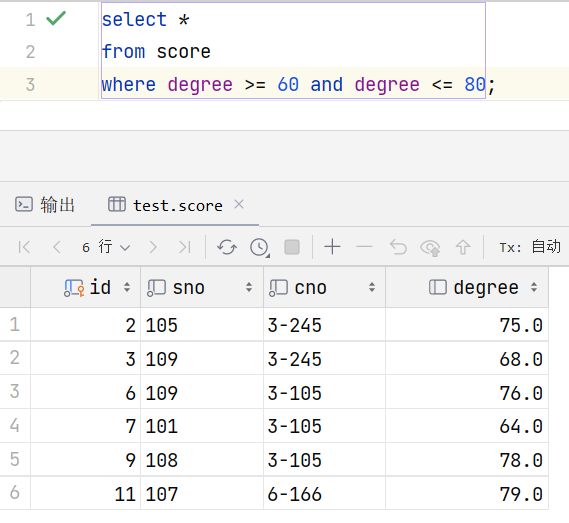Click the table name score in editor
Screen dimensions: 569x523
(x=184, y=52)
